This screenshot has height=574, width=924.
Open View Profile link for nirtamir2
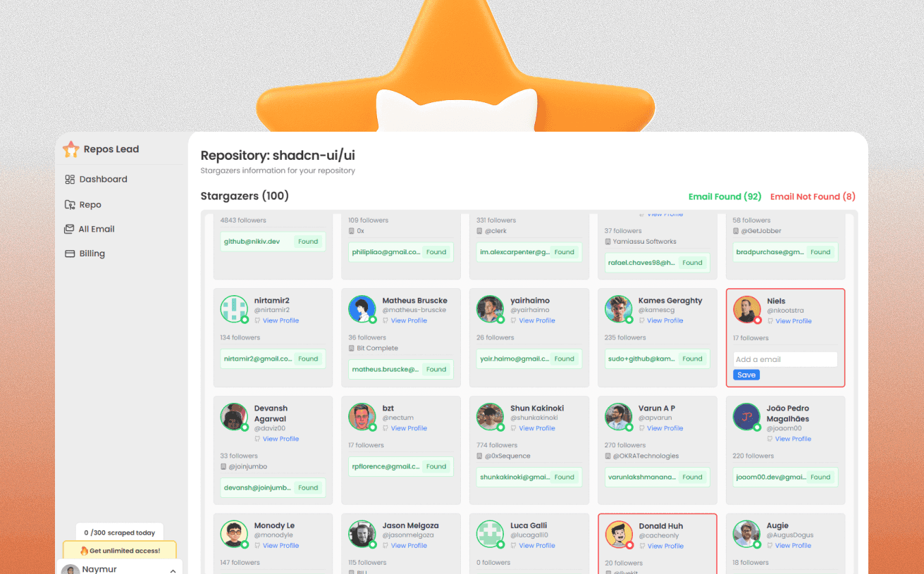click(x=281, y=320)
